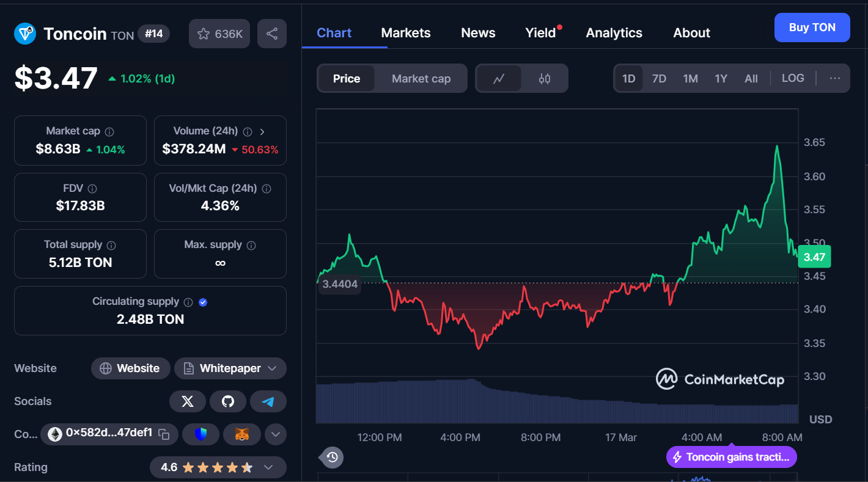
Task: Open the News tab
Action: [x=478, y=33]
